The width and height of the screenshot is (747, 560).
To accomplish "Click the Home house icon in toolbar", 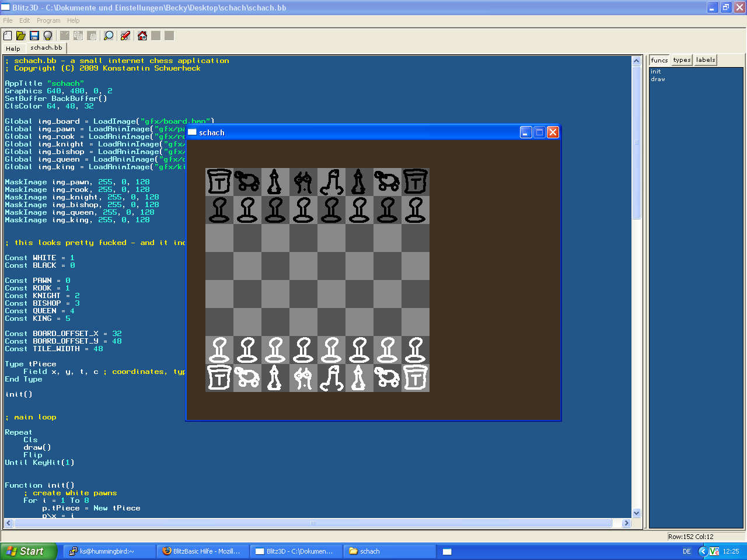I will (142, 36).
